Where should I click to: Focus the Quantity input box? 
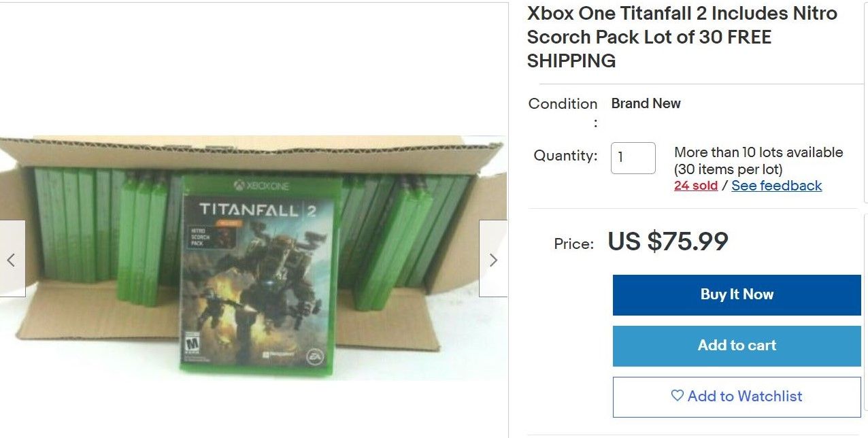click(633, 158)
